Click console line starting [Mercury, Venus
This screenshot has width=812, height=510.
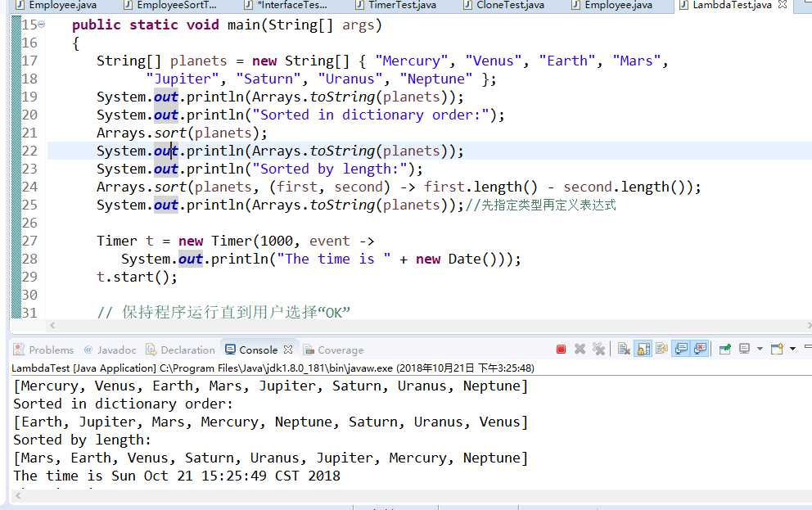coord(270,386)
